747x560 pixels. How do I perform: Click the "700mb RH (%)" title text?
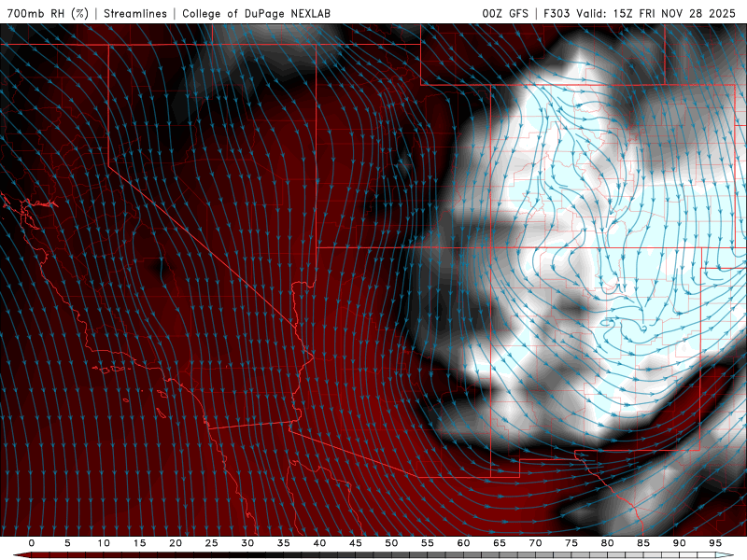(49, 13)
